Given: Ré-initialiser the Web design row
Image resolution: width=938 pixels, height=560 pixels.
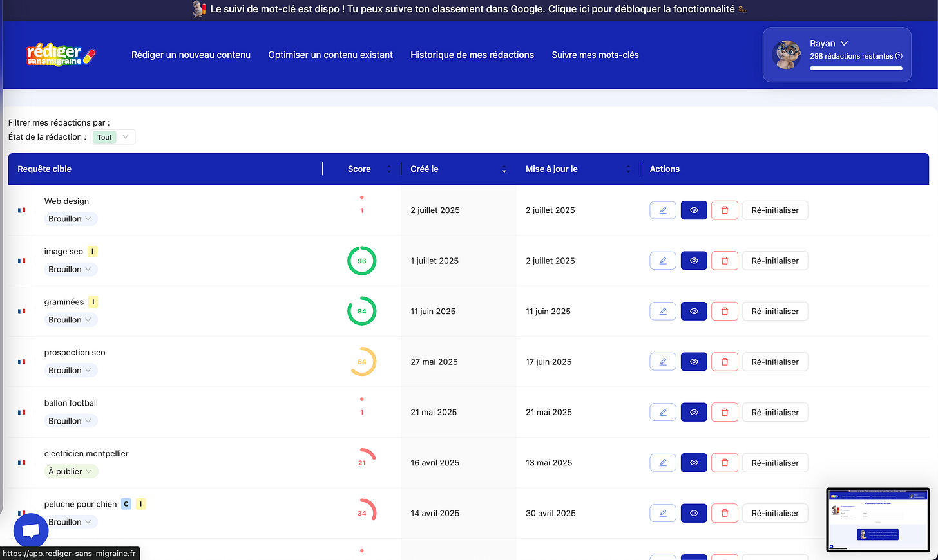Looking at the screenshot, I should tap(775, 210).
